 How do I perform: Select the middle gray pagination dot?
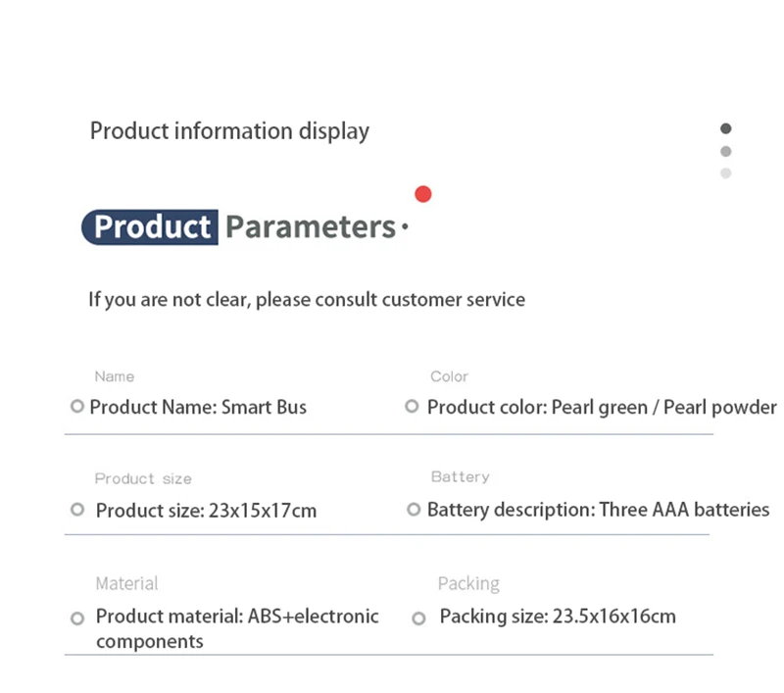[x=726, y=151]
